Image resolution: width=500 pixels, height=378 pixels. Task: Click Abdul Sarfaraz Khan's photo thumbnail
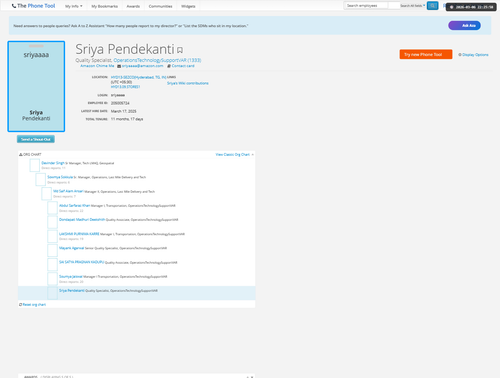click(52, 208)
